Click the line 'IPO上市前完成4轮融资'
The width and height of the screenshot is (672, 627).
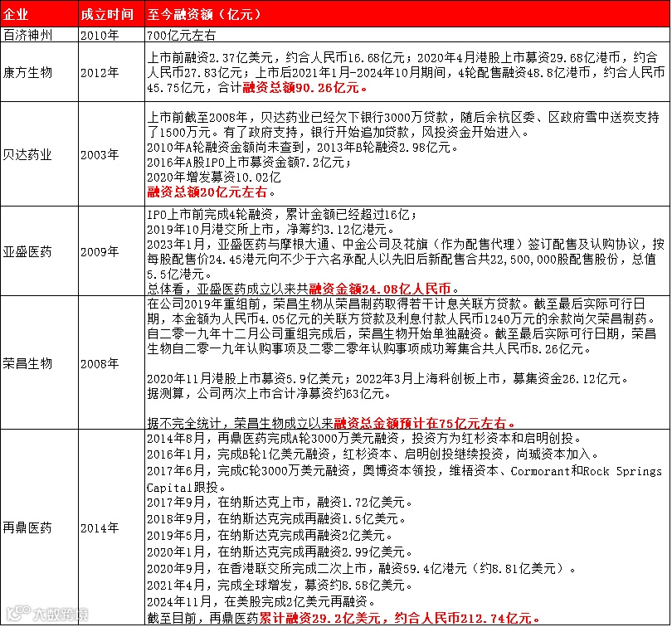(x=281, y=214)
